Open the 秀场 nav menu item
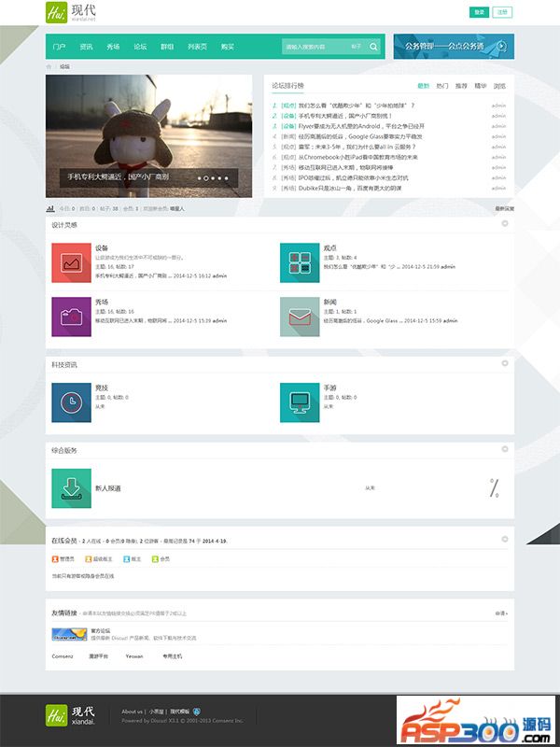Image resolution: width=560 pixels, height=747 pixels. click(x=113, y=47)
